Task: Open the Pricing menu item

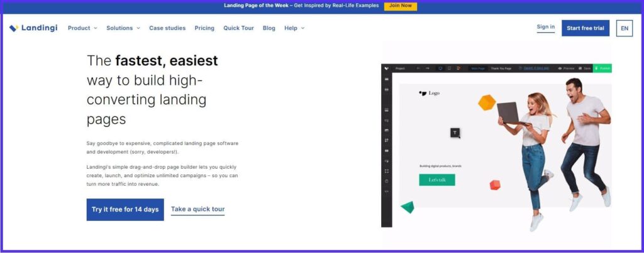Action: (x=204, y=28)
